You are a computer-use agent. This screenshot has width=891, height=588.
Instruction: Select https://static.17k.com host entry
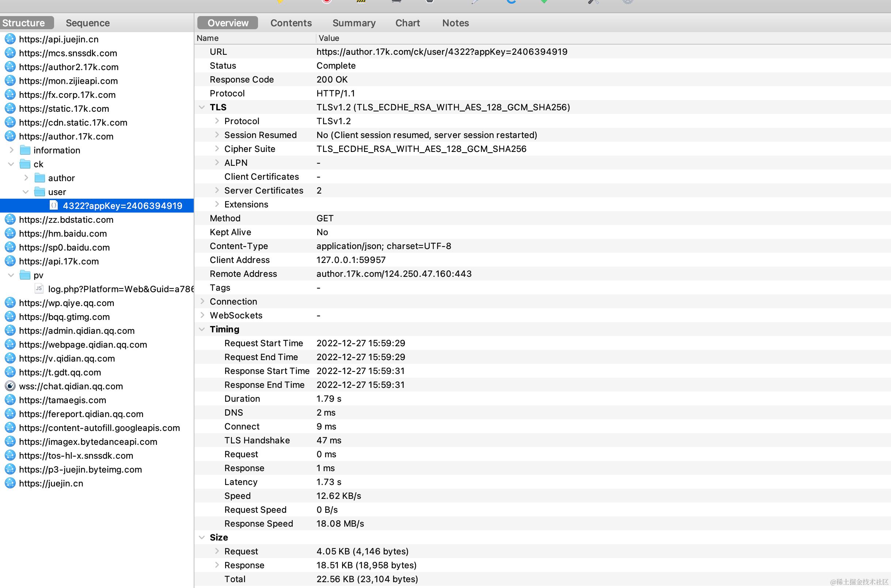tap(64, 108)
